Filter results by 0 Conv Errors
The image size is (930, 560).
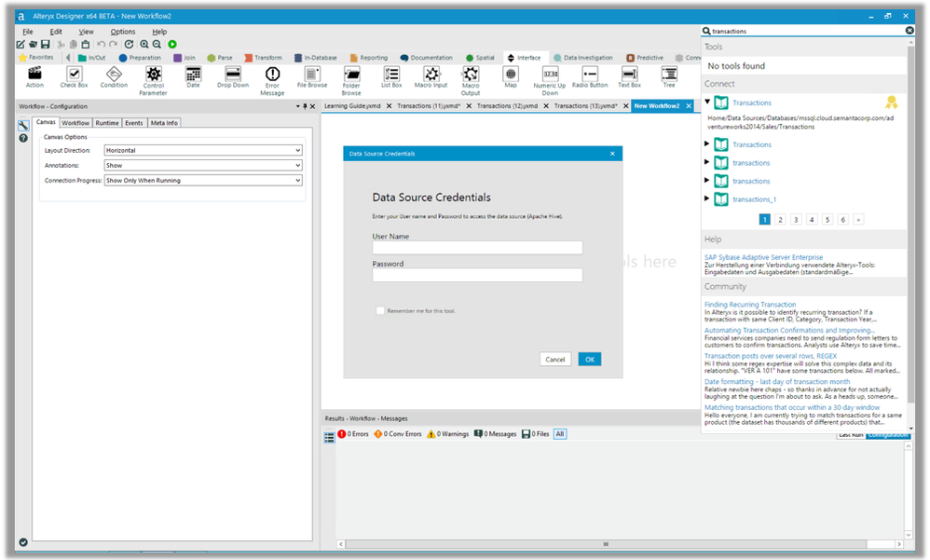pyautogui.click(x=397, y=434)
